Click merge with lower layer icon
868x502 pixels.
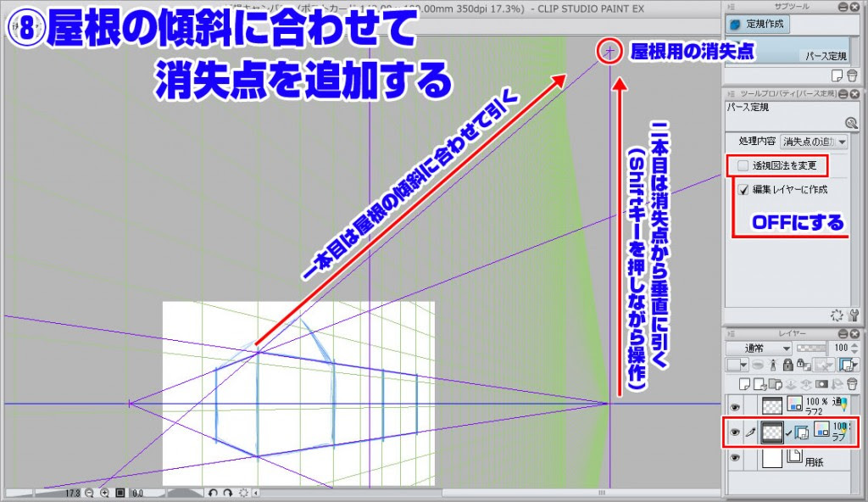pos(806,384)
